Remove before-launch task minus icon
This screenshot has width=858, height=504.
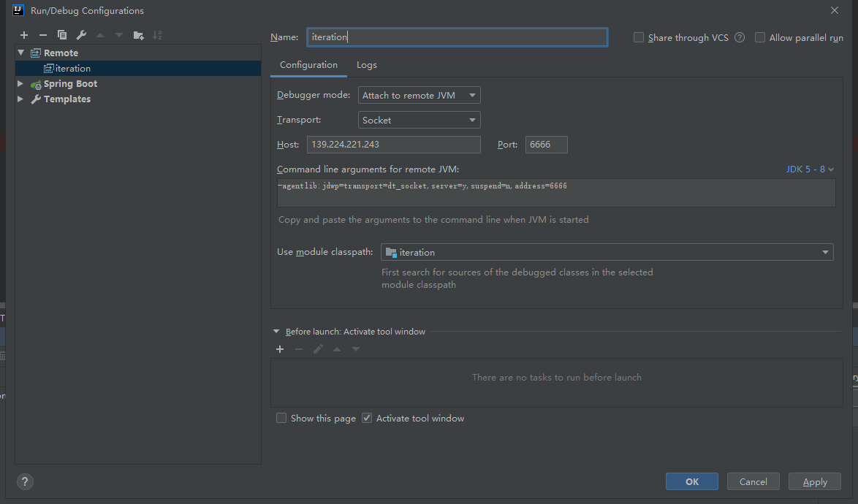click(x=299, y=349)
